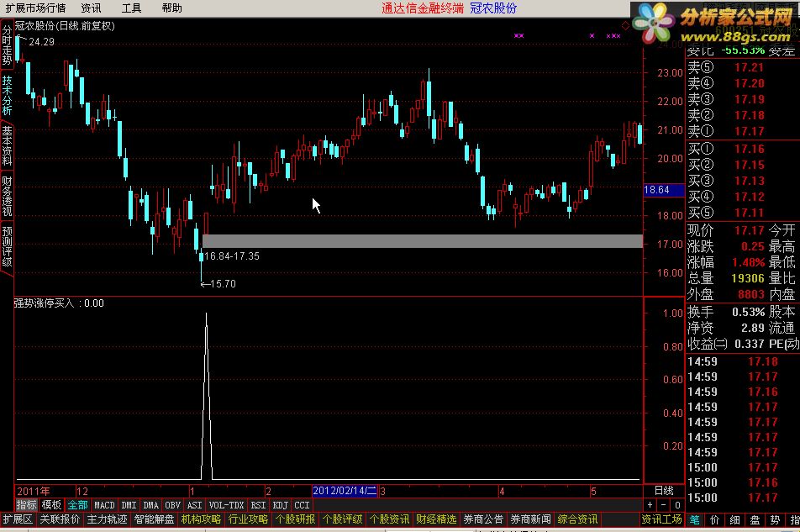Click the gray gap support band
Image resolution: width=800 pixels, height=532 pixels.
[423, 241]
